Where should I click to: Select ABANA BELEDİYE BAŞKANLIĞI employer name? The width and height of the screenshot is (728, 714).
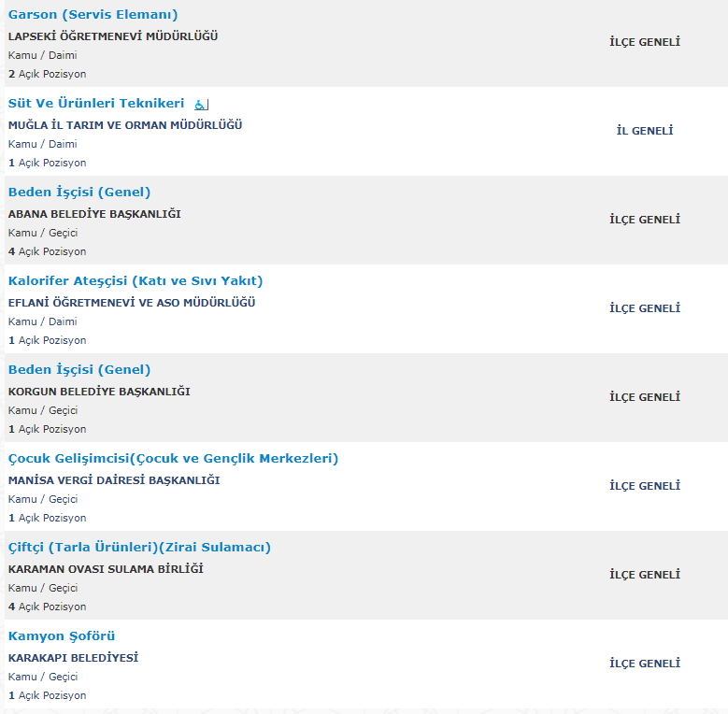[94, 214]
